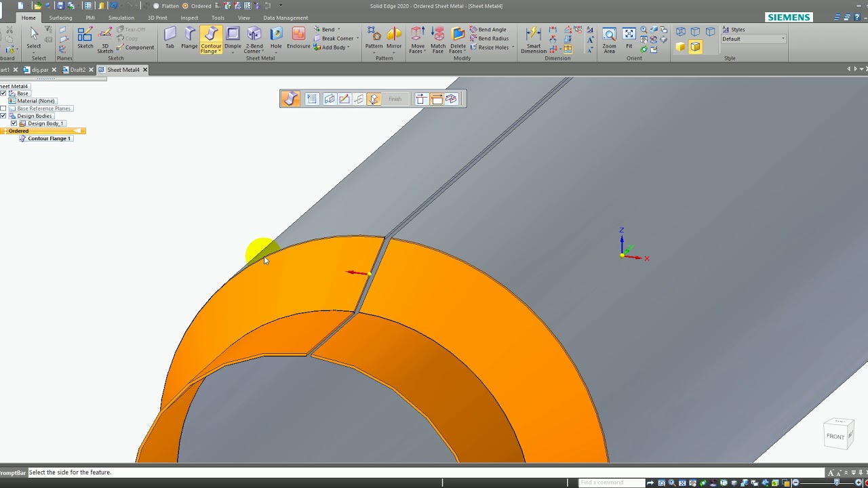Select Contour Flange 1 in PathFinder
868x488 pixels.
45,138
